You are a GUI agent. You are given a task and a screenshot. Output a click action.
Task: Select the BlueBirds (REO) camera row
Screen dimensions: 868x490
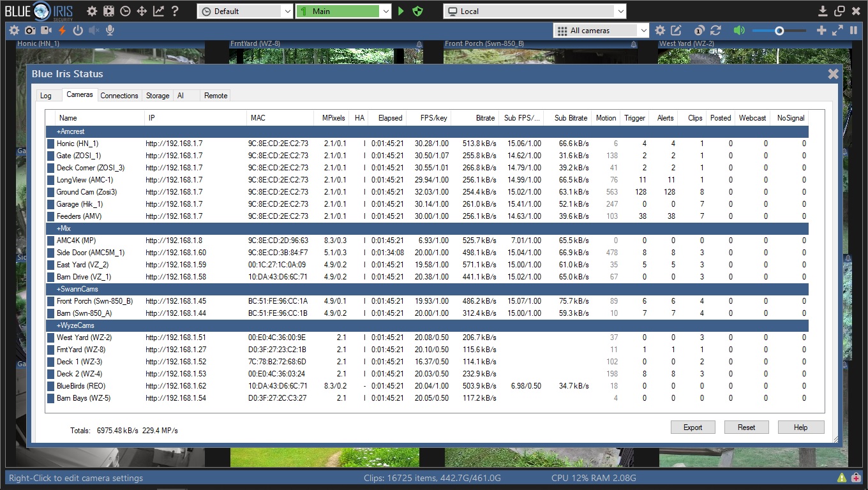[x=428, y=386]
